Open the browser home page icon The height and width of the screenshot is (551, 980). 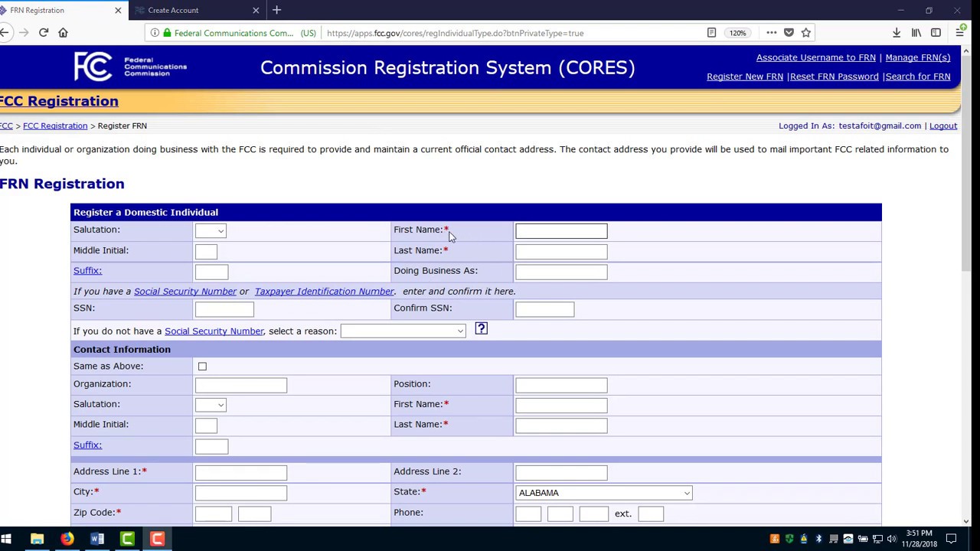point(63,33)
